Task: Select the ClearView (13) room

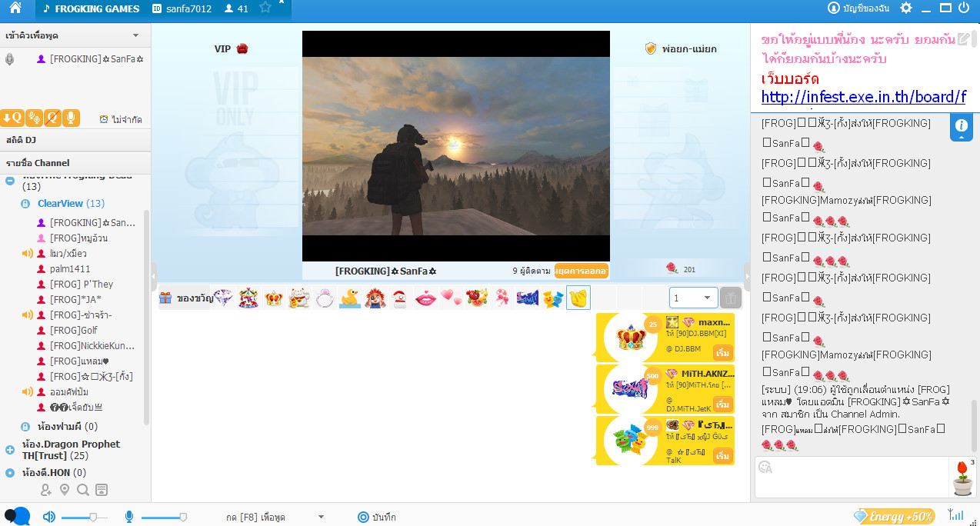Action: tap(71, 203)
